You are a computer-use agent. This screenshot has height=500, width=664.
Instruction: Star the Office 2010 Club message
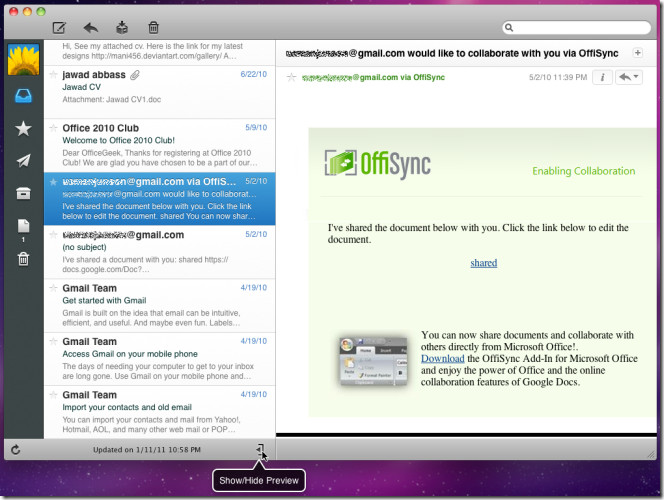click(x=53, y=128)
